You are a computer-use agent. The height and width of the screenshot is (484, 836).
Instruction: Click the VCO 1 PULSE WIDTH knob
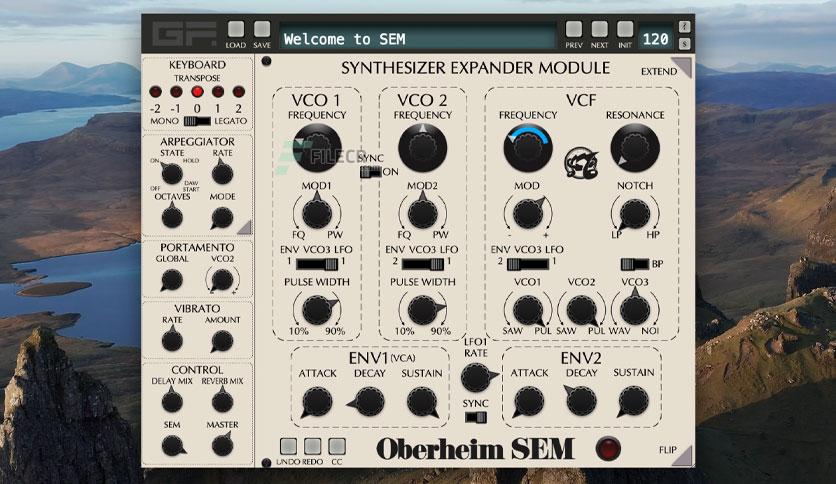317,310
